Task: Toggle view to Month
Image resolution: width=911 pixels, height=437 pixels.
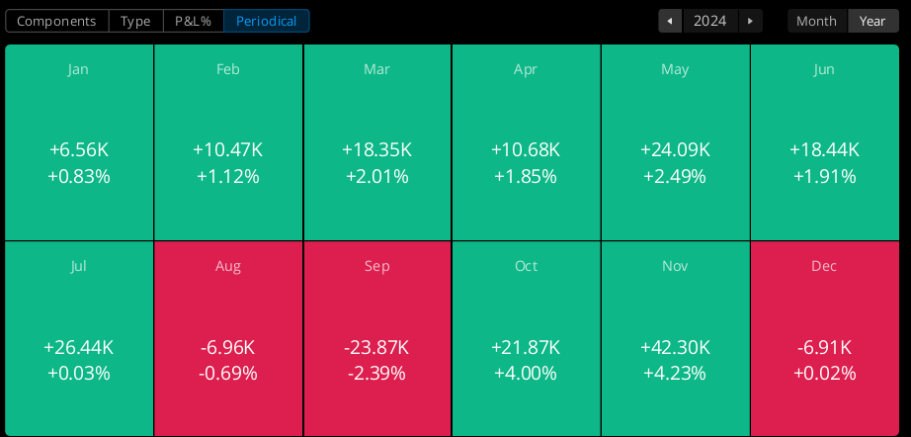Action: (816, 21)
